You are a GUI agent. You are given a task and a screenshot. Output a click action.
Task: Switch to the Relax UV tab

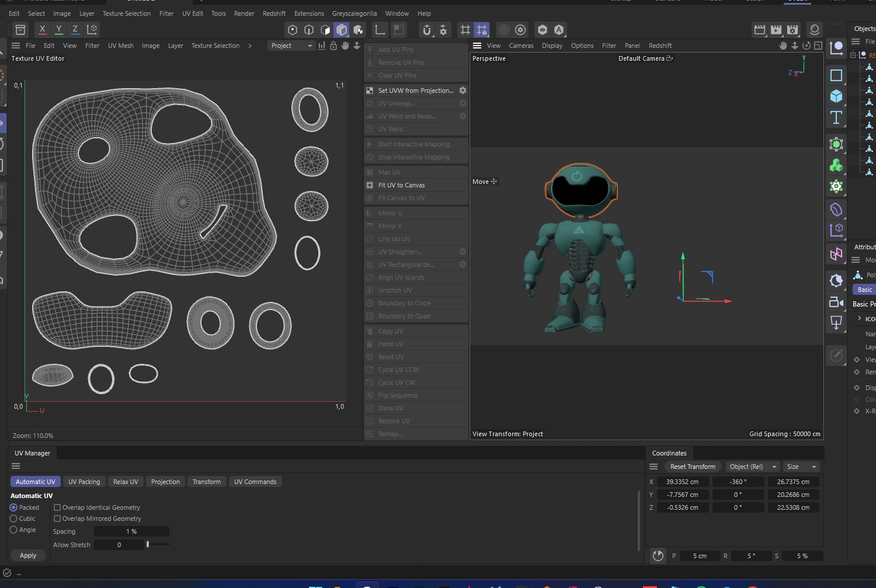point(126,482)
